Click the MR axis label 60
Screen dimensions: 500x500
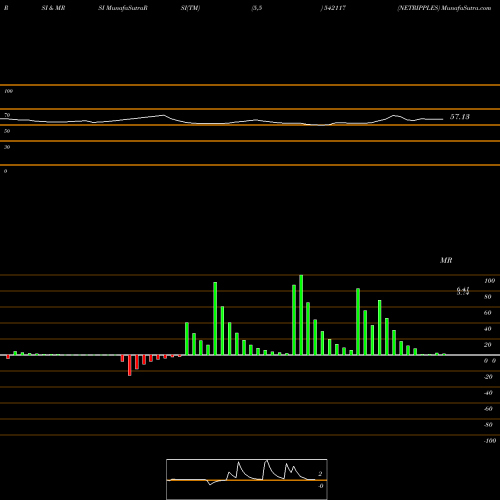click(488, 313)
